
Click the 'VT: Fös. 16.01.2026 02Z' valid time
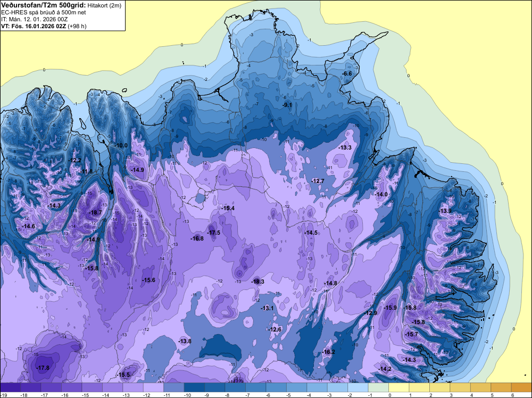(34, 26)
